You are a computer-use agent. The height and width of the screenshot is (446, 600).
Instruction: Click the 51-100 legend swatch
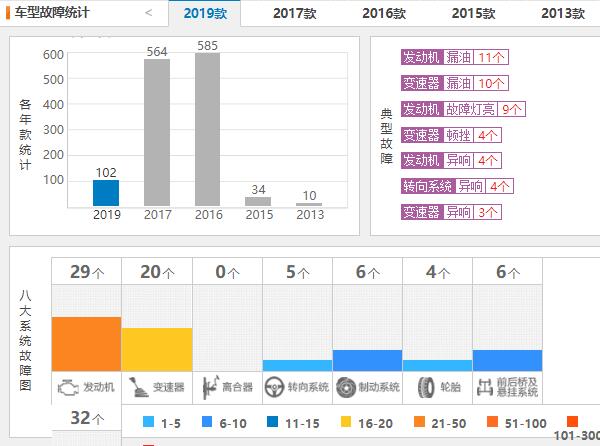(x=492, y=422)
